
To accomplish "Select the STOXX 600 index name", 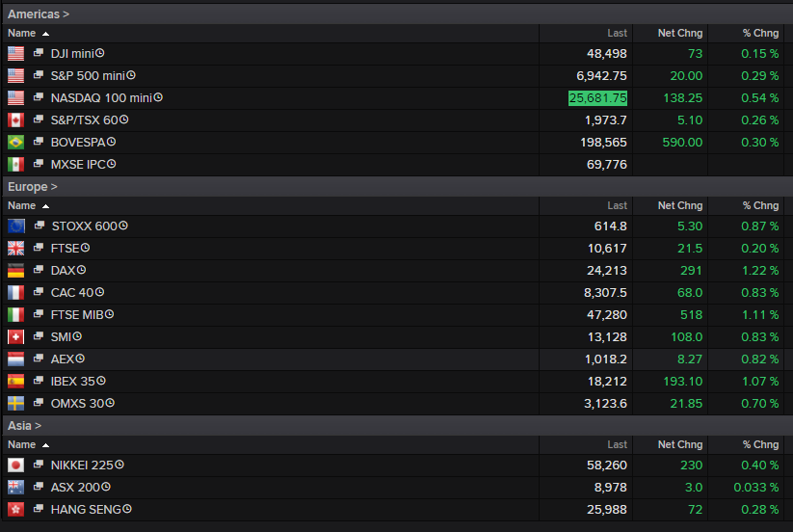I will tap(85, 226).
